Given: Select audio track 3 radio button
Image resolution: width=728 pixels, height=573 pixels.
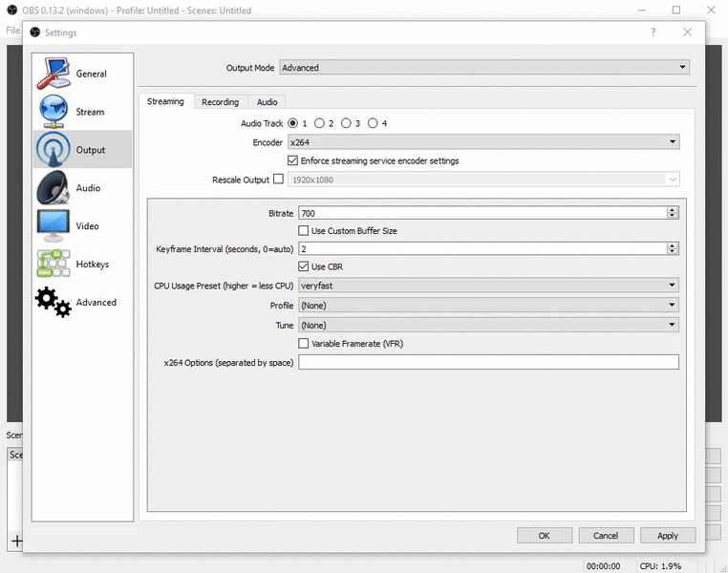Looking at the screenshot, I should coord(346,123).
